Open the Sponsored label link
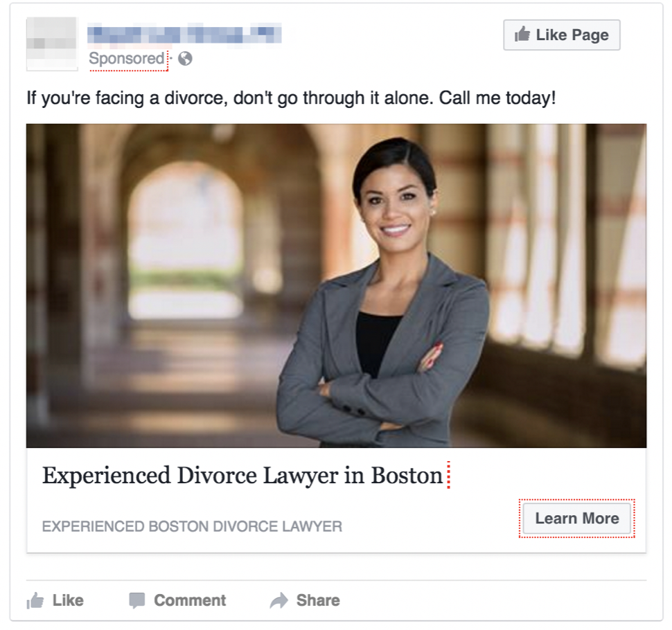Screen dimensions: 672x630 pyautogui.click(x=126, y=58)
